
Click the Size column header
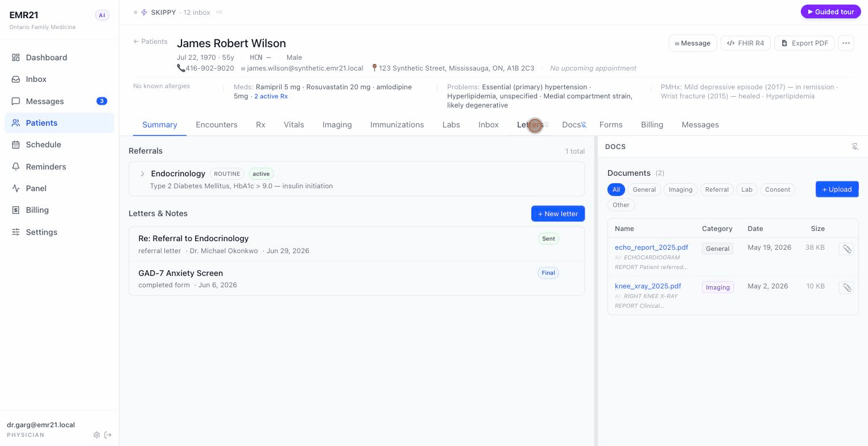point(818,229)
